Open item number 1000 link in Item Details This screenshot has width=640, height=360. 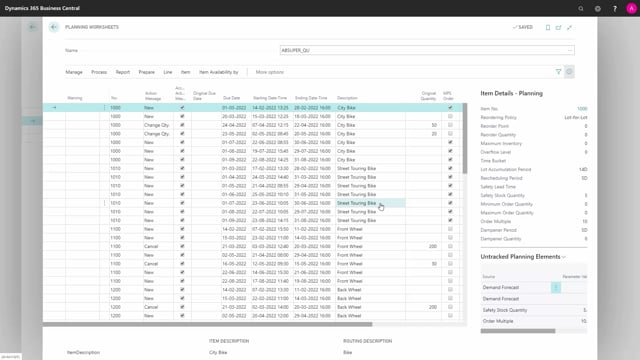coord(582,109)
